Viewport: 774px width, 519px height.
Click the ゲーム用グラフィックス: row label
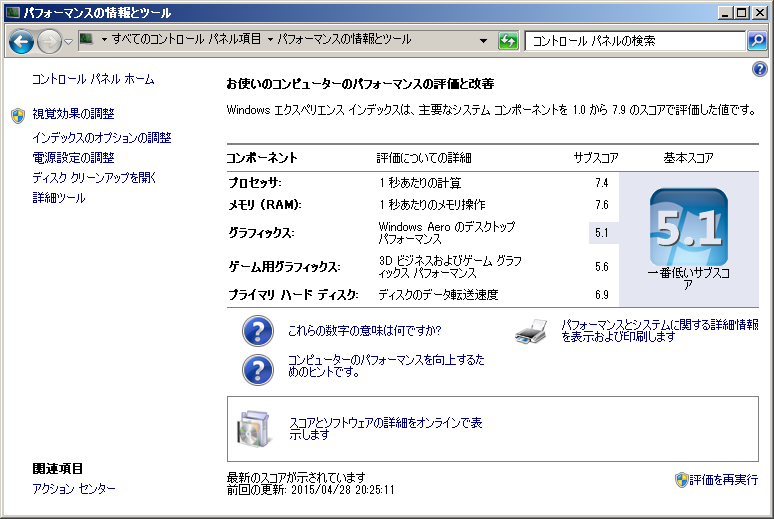(x=284, y=267)
